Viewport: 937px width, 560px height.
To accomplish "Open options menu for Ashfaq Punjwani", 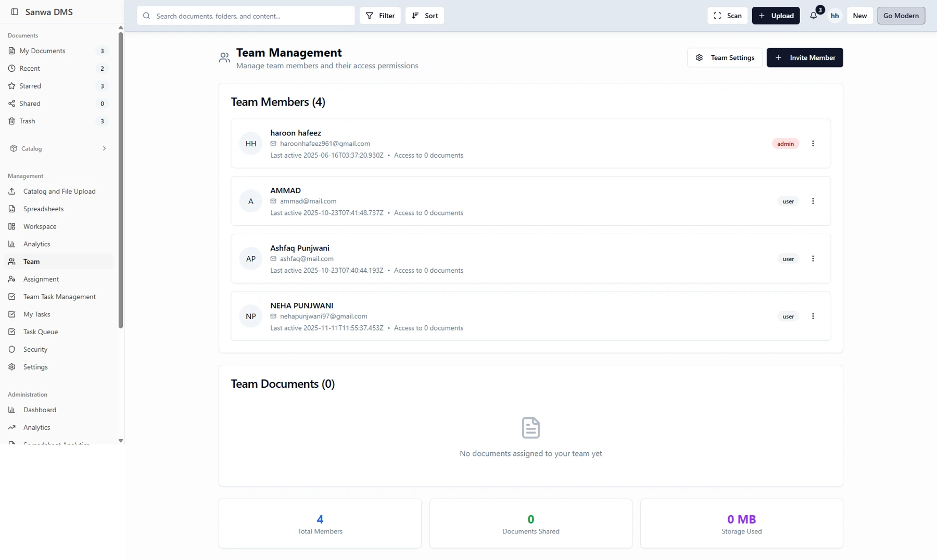I will 813,259.
